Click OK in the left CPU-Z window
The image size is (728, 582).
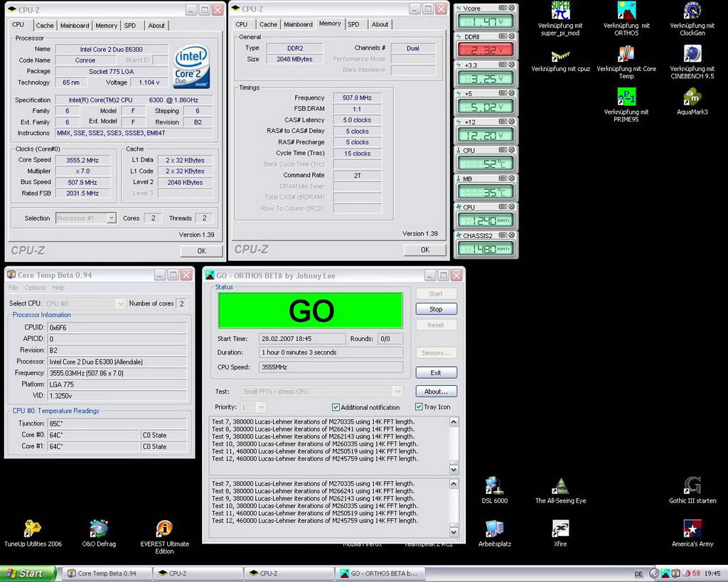point(201,251)
